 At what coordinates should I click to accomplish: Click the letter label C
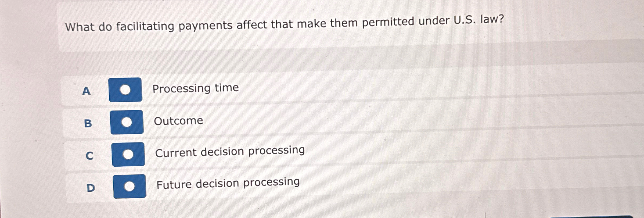pyautogui.click(x=89, y=156)
